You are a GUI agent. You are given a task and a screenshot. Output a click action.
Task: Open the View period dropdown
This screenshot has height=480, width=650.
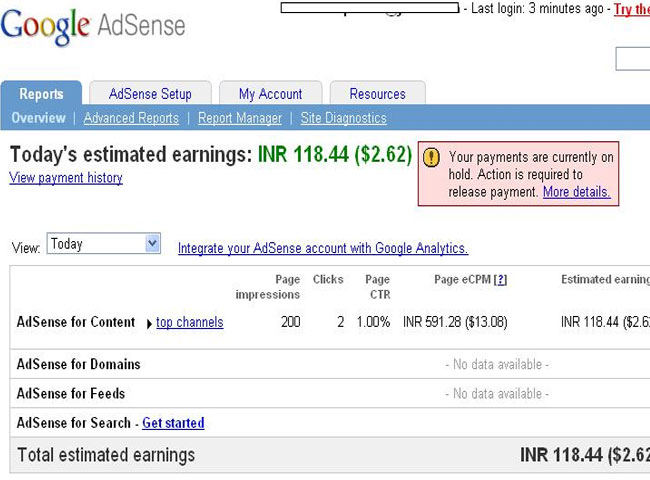[104, 243]
